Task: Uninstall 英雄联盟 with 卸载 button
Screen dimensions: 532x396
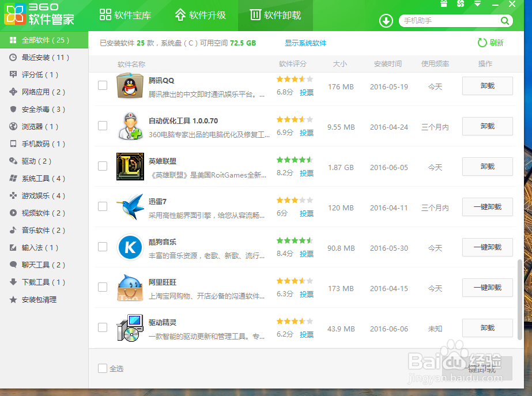Action: (487, 167)
